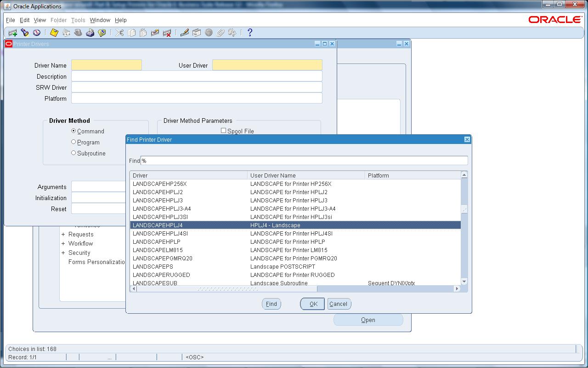Show the Navigator using the compass icon
Screen dimensions: 588x368
[x=37, y=33]
